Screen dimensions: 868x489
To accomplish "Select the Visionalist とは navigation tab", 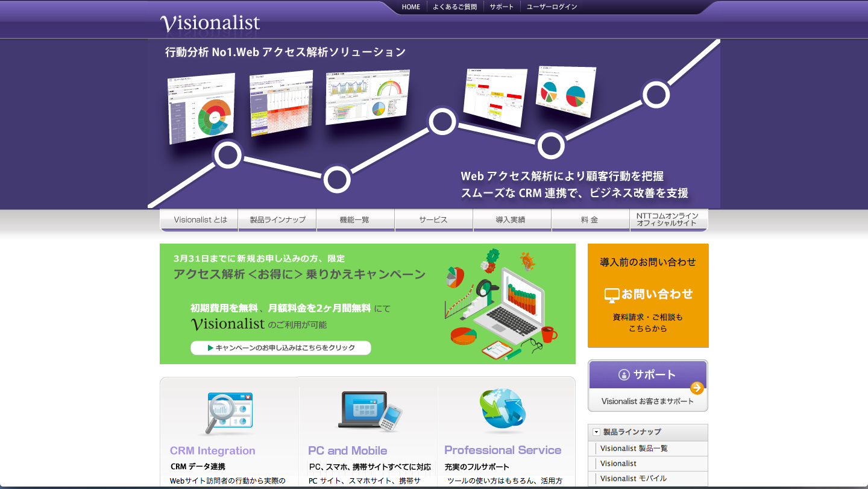I will (x=200, y=220).
